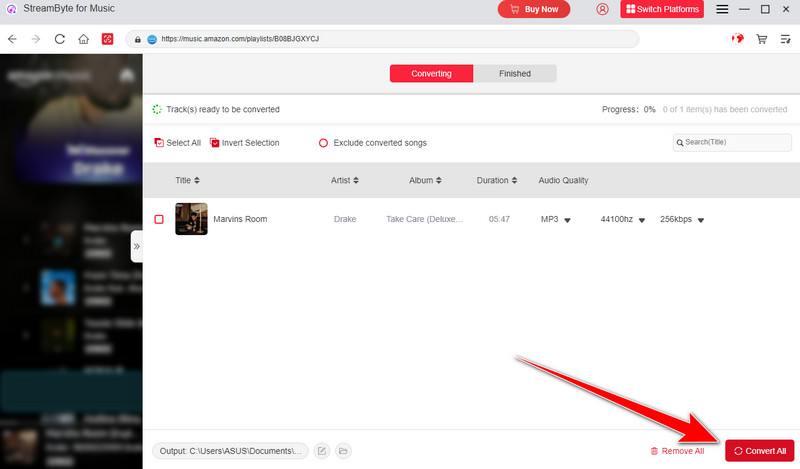Click the Take Care (Deluxe... album text

[424, 219]
